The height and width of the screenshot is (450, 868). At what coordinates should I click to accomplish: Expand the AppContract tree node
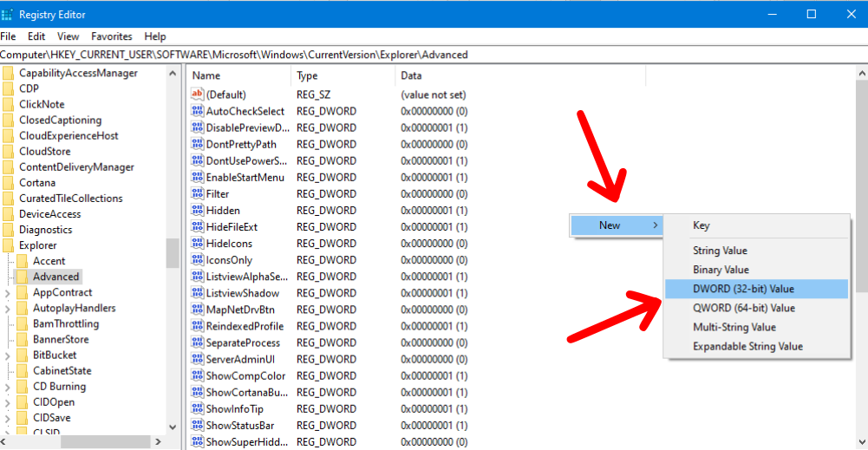tap(8, 293)
